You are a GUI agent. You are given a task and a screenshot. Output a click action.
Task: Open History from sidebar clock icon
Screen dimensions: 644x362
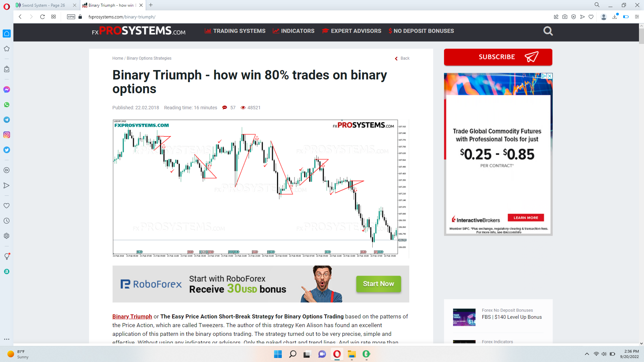tap(7, 221)
